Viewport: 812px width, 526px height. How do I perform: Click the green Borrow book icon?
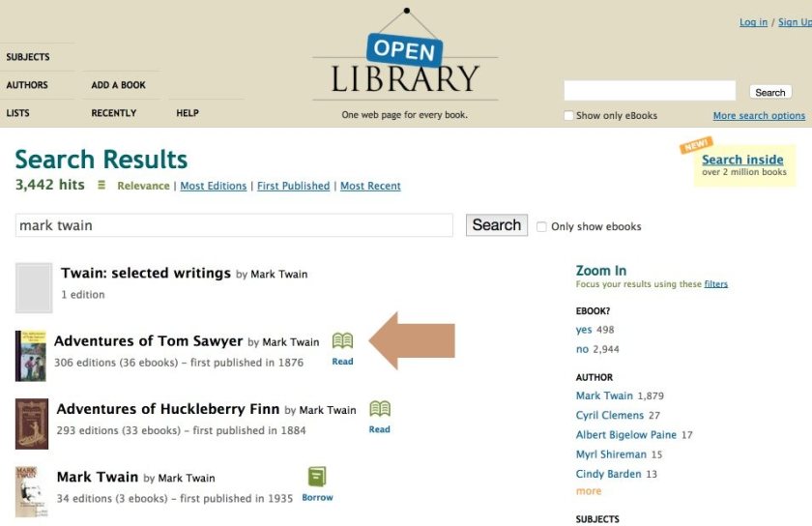click(x=317, y=477)
